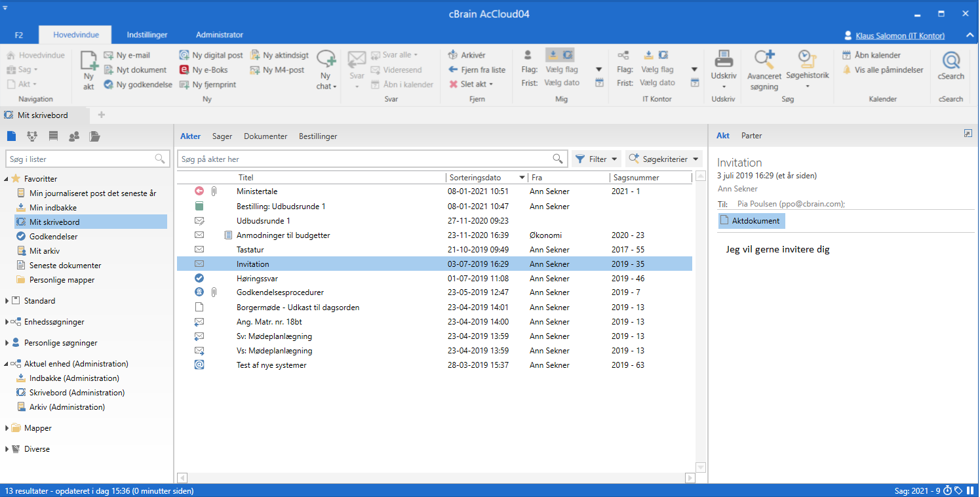The image size is (980, 497).
Task: Toggle the inbox icon in the IT Kontor group
Action: (648, 55)
